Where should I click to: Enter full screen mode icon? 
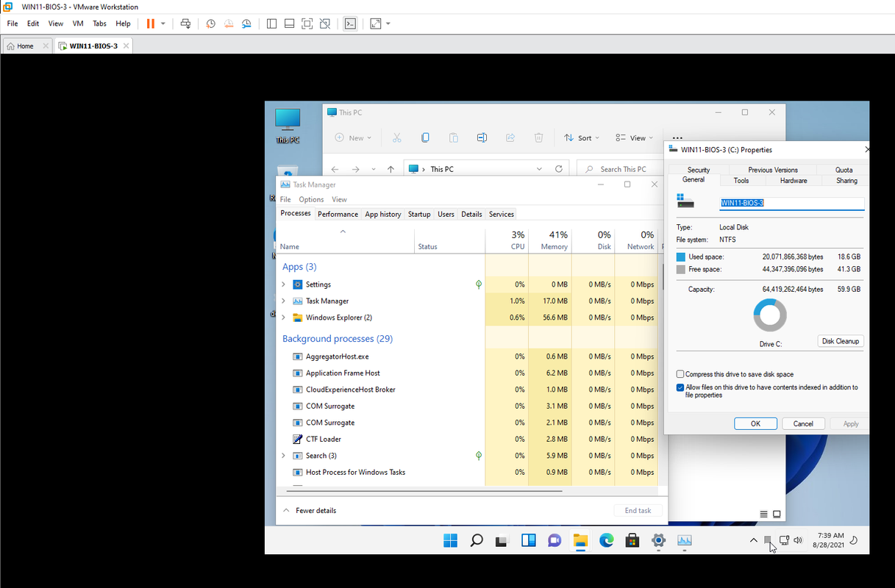[307, 24]
